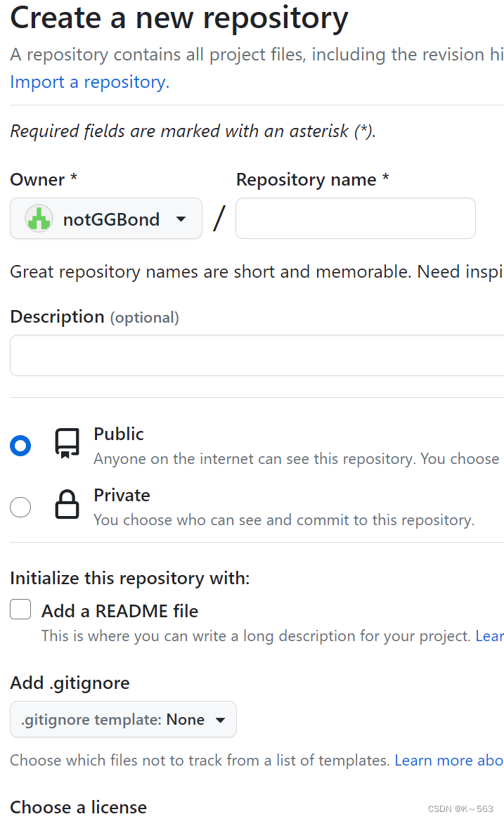Click the 'Choose a license' heading
The height and width of the screenshot is (819, 504).
pos(78,807)
